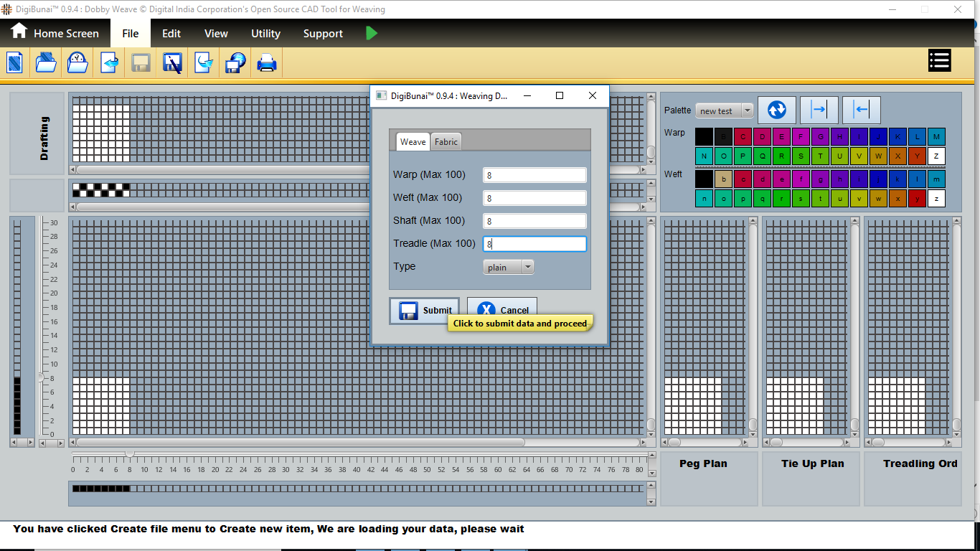This screenshot has width=980, height=551.
Task: Click the Submit button
Action: [x=424, y=311]
